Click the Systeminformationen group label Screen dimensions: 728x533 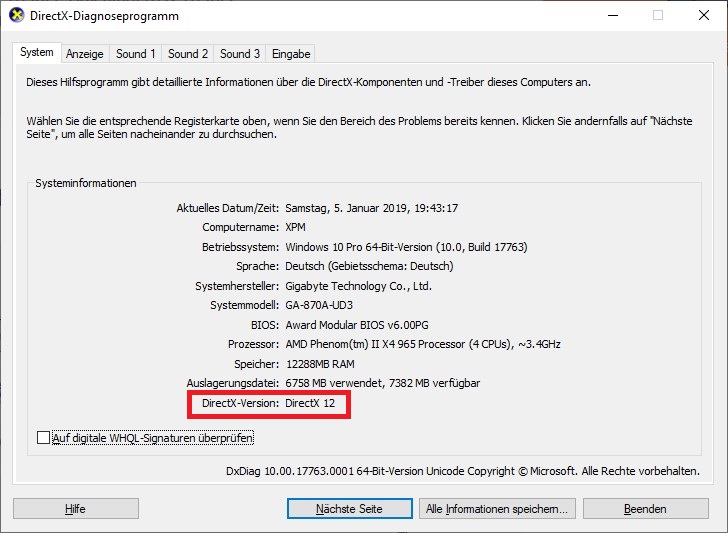coord(86,183)
